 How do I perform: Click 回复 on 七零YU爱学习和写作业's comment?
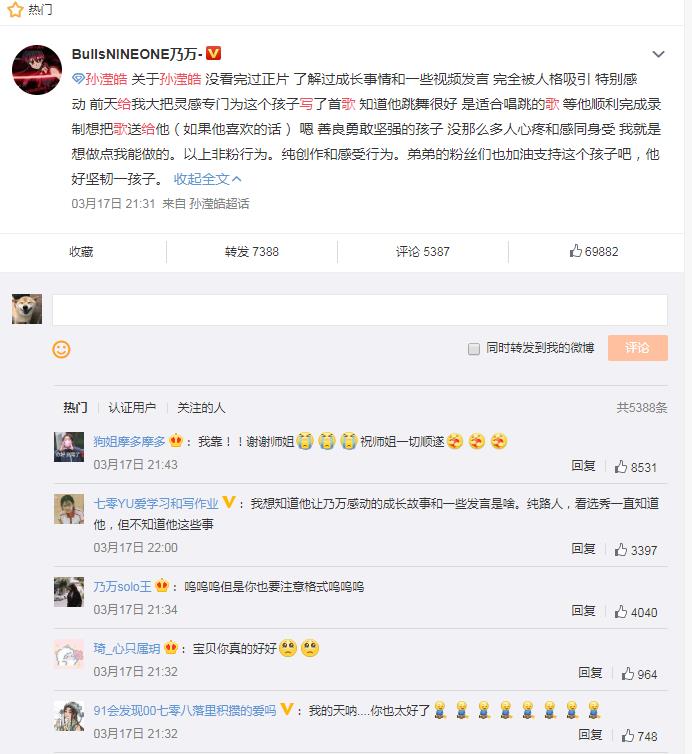(583, 548)
